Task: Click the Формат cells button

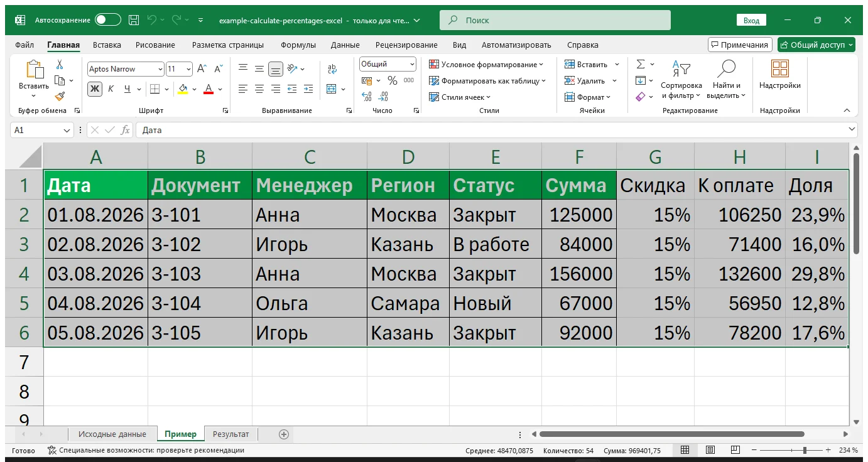Action: tap(587, 97)
